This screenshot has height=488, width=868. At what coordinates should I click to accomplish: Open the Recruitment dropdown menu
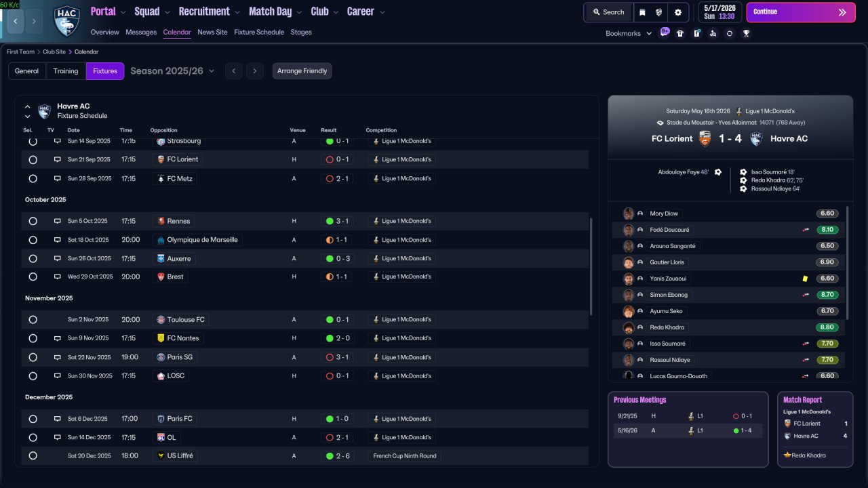[209, 12]
